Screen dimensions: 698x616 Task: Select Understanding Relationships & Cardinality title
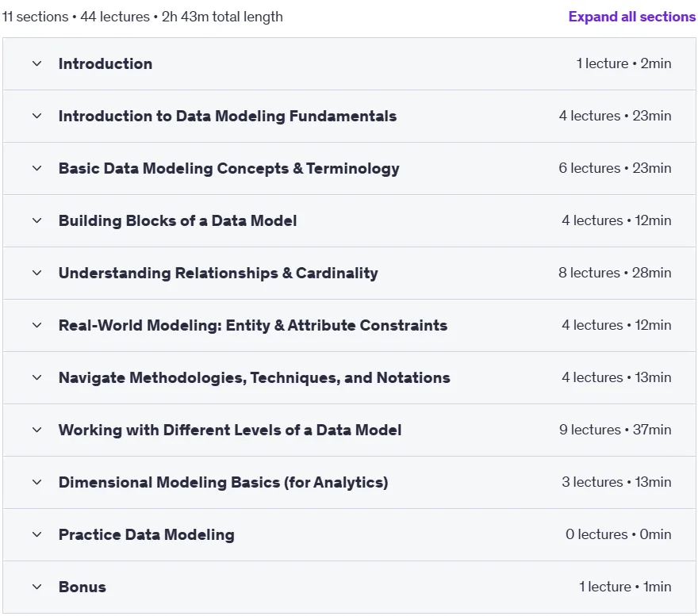pyautogui.click(x=218, y=273)
